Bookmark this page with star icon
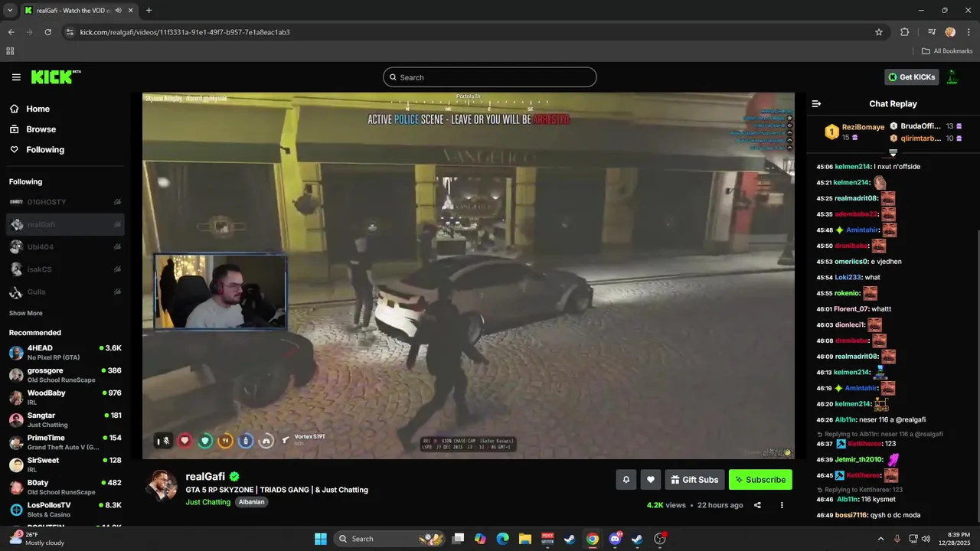This screenshot has height=551, width=980. point(879,32)
